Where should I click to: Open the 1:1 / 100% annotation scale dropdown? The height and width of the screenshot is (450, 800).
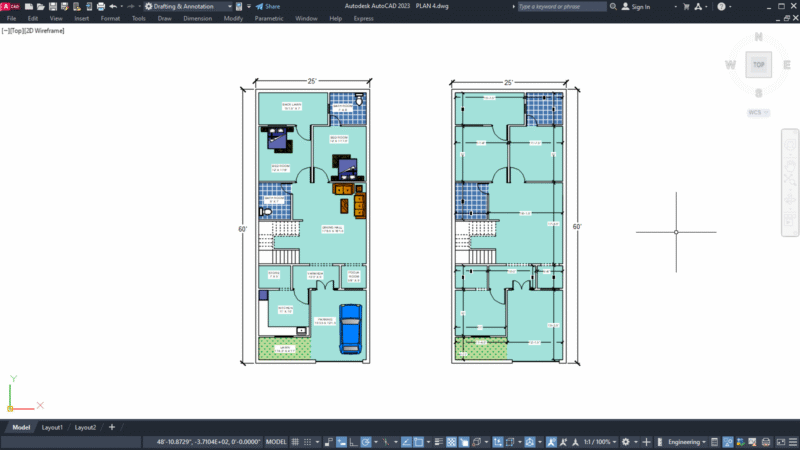point(599,442)
